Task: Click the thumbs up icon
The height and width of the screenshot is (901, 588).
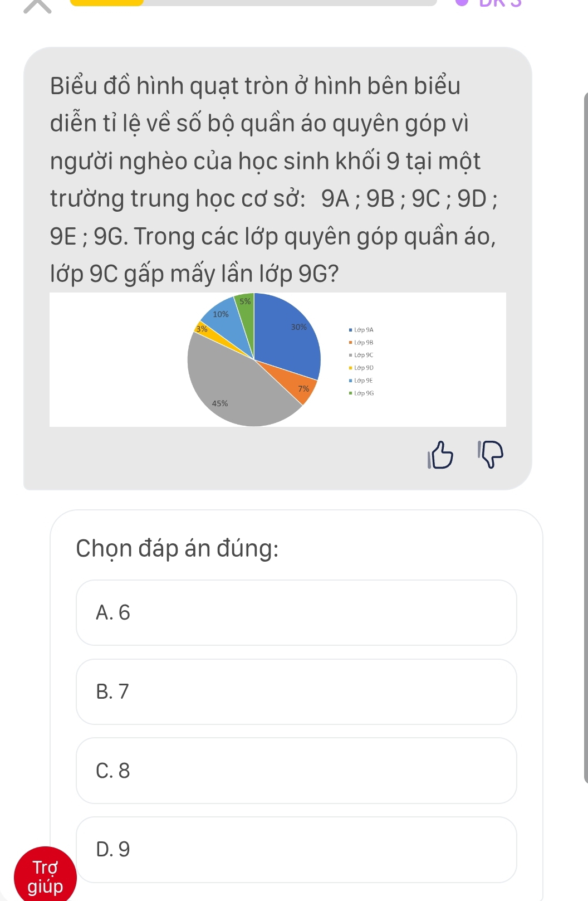Action: [x=440, y=455]
